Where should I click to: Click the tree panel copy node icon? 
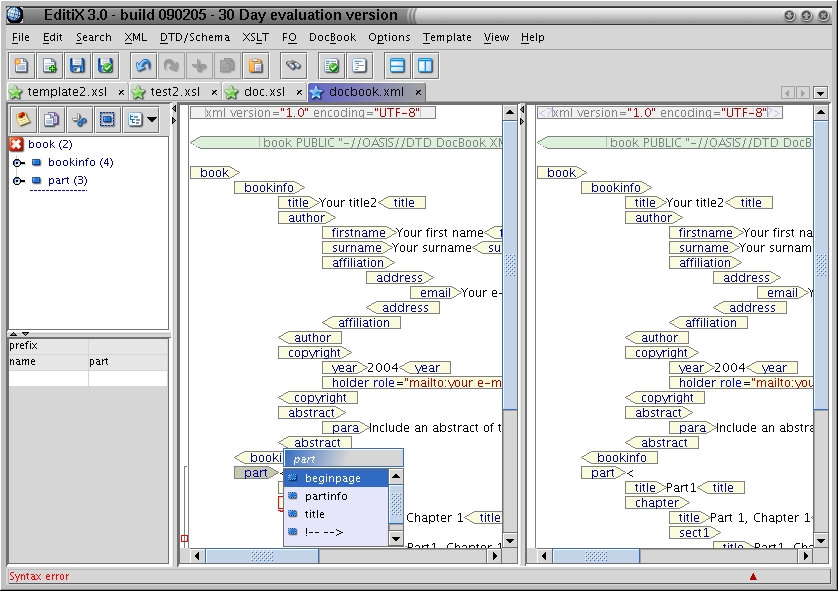tap(51, 119)
